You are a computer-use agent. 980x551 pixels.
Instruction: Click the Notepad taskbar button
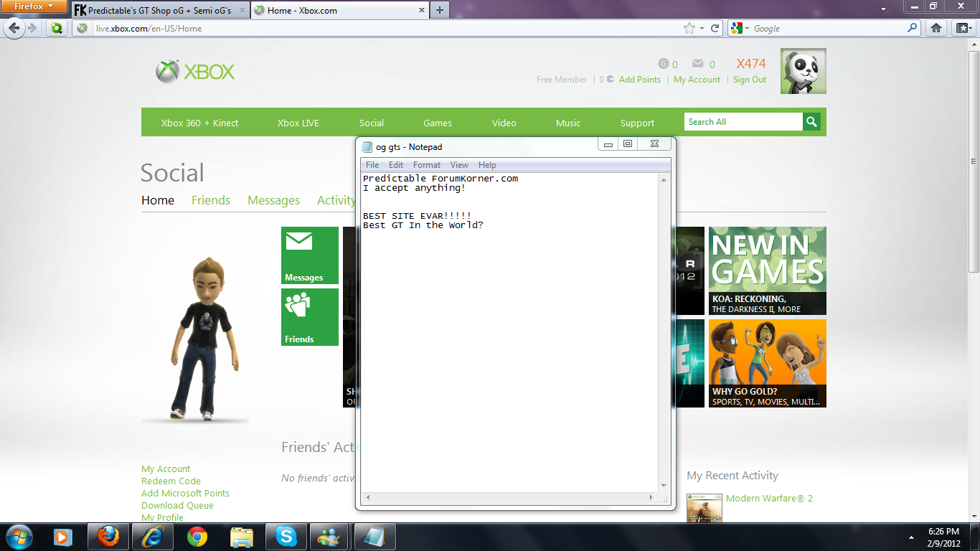pos(375,536)
